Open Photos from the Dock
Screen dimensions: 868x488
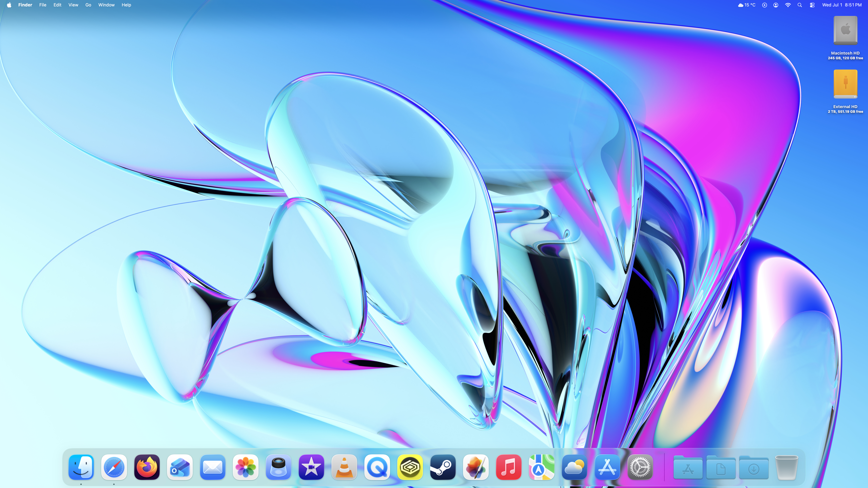click(x=246, y=467)
